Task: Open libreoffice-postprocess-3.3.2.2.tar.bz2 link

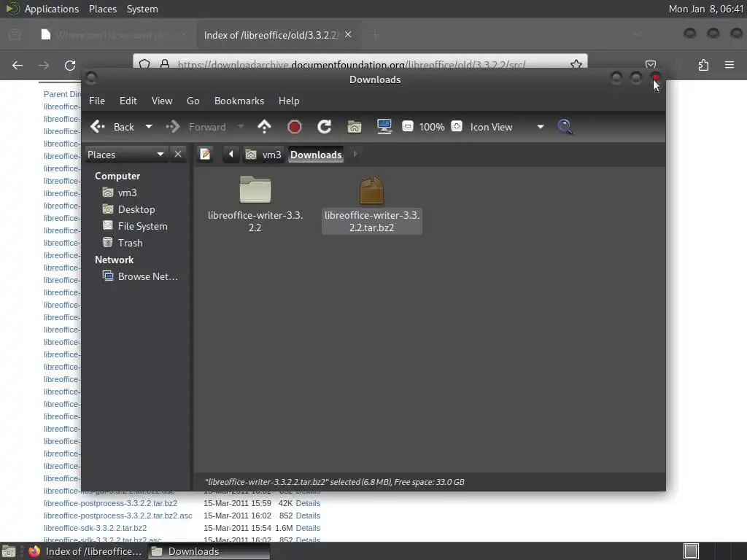Action: coord(111,503)
